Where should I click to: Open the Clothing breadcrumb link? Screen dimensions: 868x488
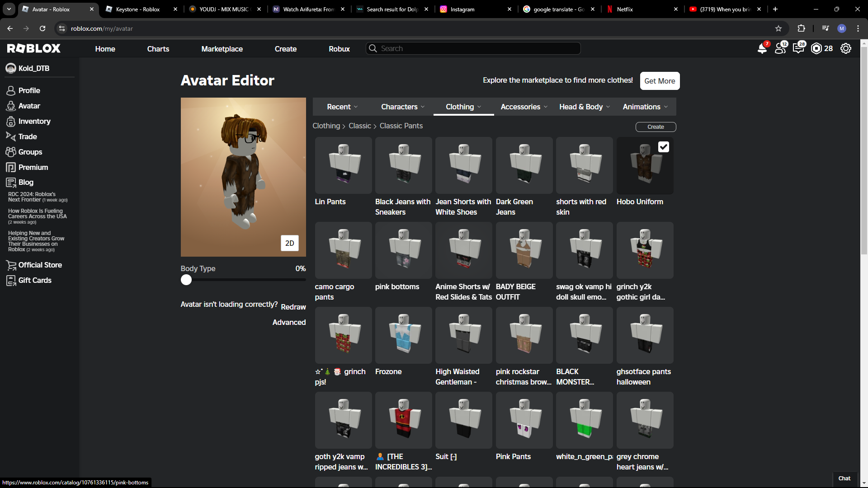(x=326, y=126)
